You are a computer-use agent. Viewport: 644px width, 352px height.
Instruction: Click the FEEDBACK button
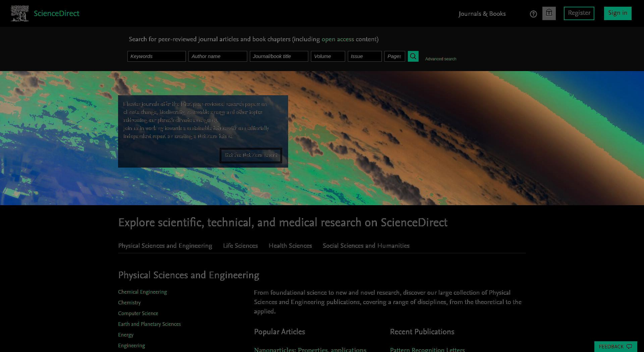point(615,347)
